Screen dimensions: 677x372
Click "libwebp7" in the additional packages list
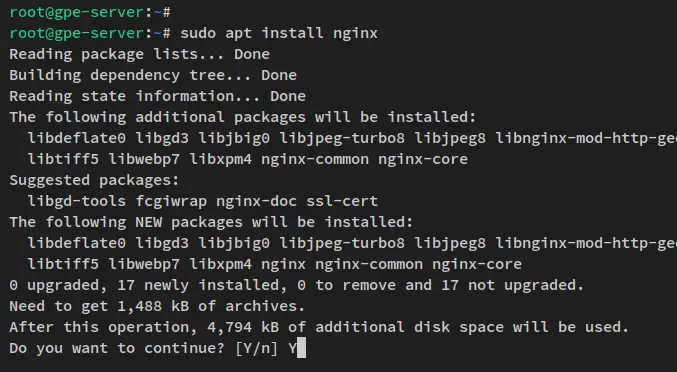(x=144, y=159)
